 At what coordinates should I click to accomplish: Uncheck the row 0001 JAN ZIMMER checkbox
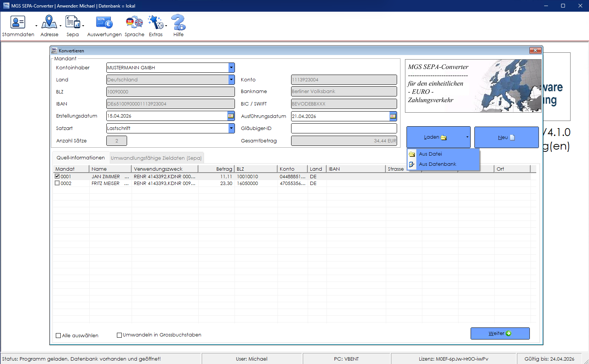click(x=57, y=176)
